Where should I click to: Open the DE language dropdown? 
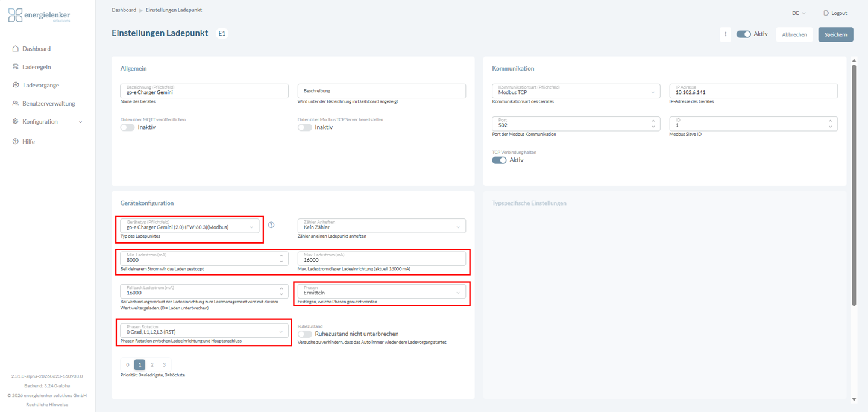(x=799, y=13)
